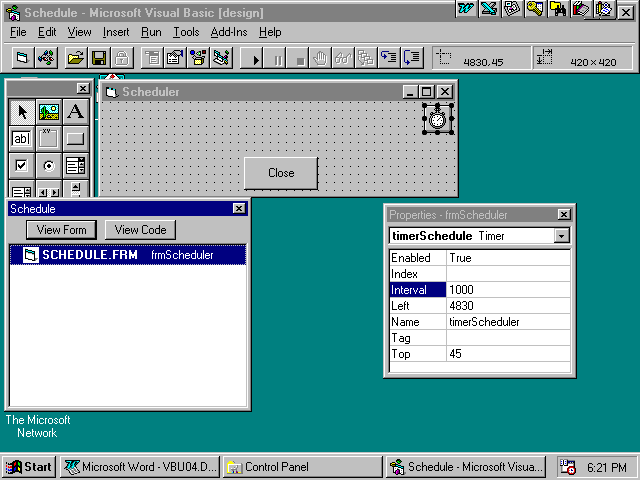This screenshot has width=640, height=480.
Task: Open the Run menu
Action: [x=151, y=32]
